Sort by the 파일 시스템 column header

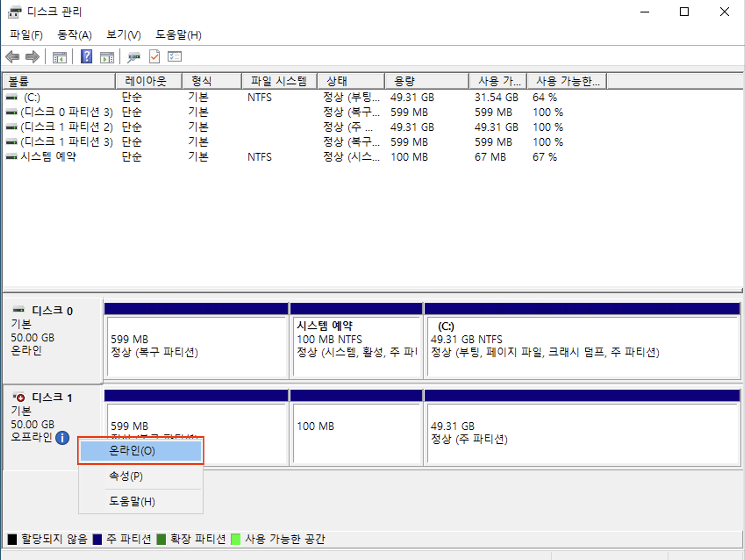click(x=279, y=81)
